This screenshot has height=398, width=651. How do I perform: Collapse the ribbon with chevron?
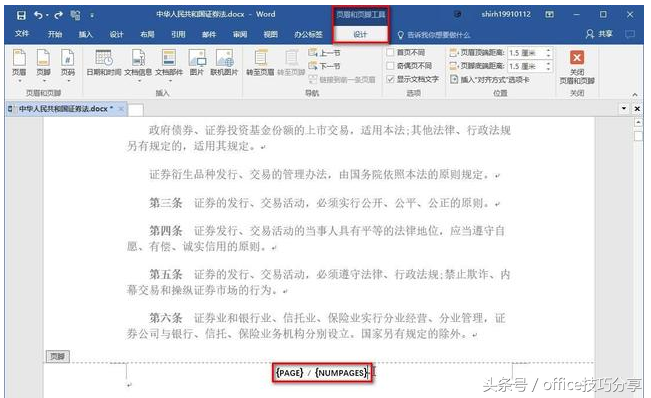(635, 95)
